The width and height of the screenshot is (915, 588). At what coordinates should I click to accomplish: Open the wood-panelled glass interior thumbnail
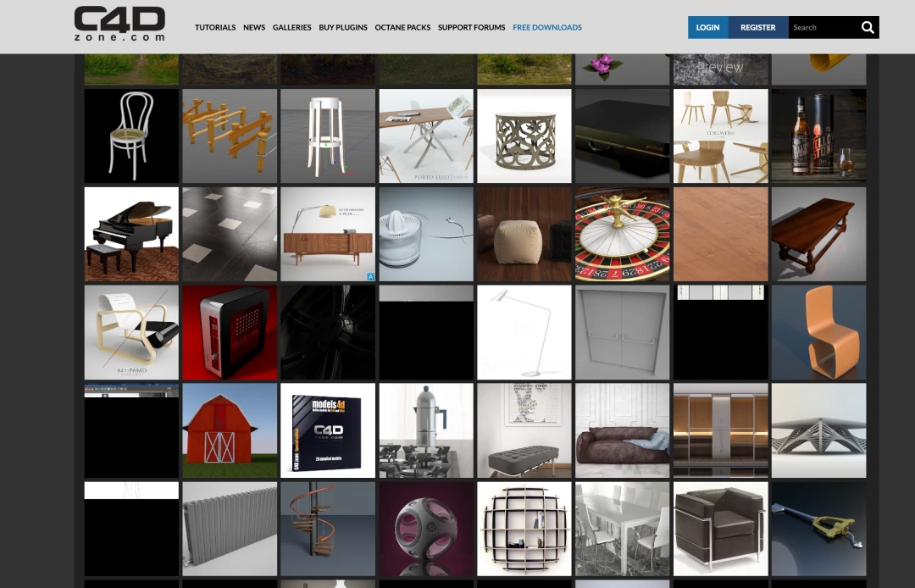coord(721,430)
